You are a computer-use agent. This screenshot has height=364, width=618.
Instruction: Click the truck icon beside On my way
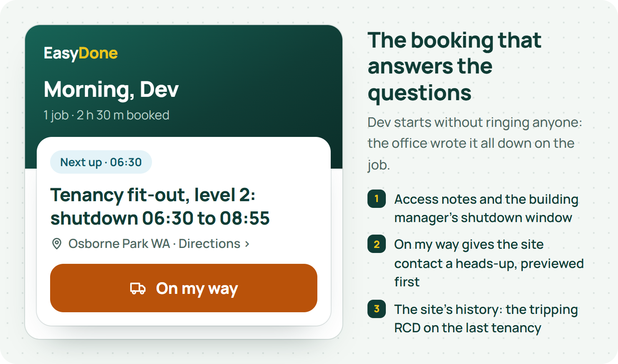138,288
